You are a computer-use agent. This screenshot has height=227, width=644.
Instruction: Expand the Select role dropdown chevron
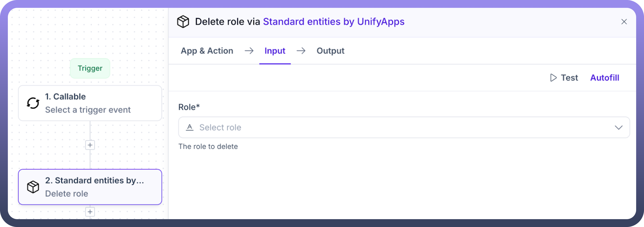[x=618, y=128]
